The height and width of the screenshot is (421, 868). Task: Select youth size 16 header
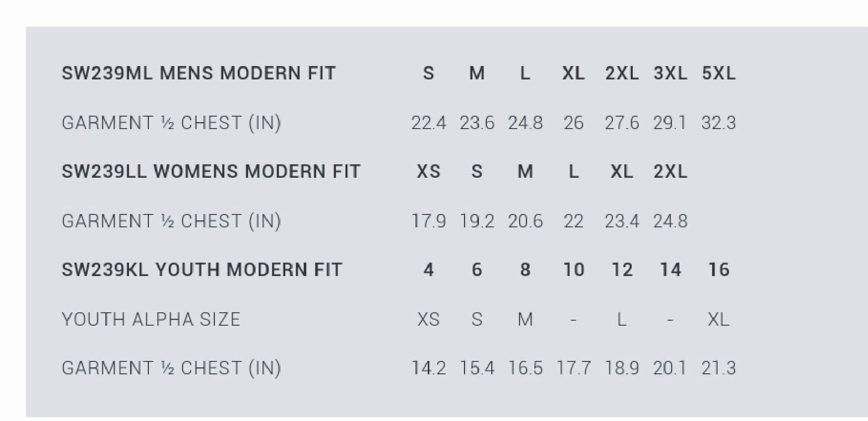tap(719, 270)
